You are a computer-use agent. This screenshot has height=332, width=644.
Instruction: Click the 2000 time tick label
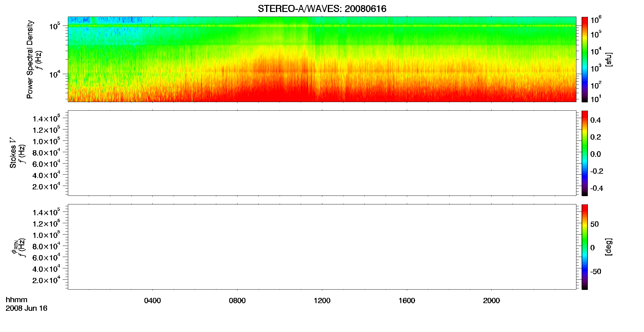491,301
